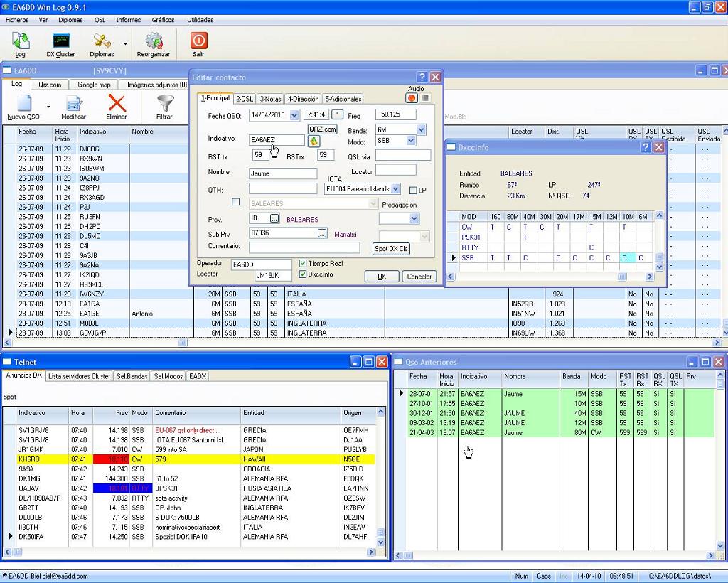Expand the Banda dropdown showing 6M

421,130
